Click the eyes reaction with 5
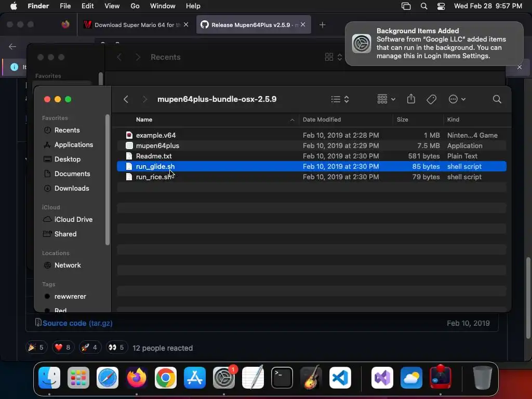Viewport: 532px width, 399px height. tap(116, 348)
